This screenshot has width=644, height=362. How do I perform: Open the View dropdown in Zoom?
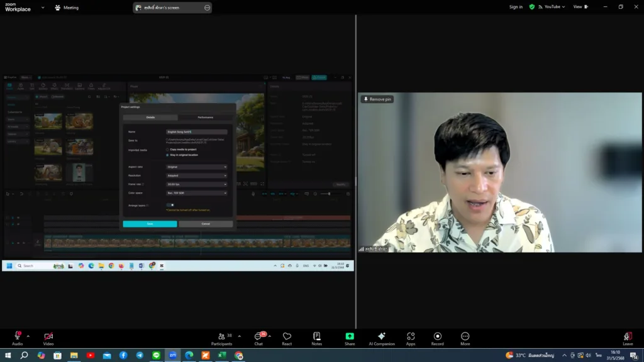coord(579,7)
